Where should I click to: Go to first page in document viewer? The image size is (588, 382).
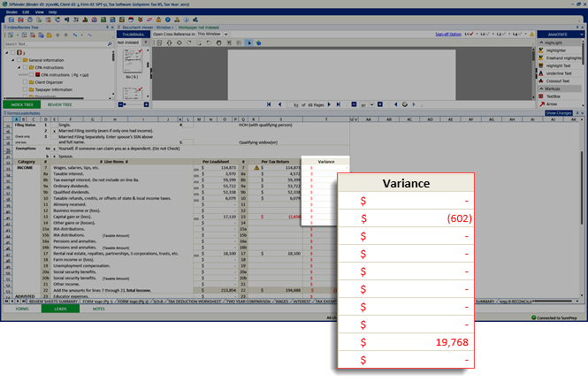(x=269, y=104)
